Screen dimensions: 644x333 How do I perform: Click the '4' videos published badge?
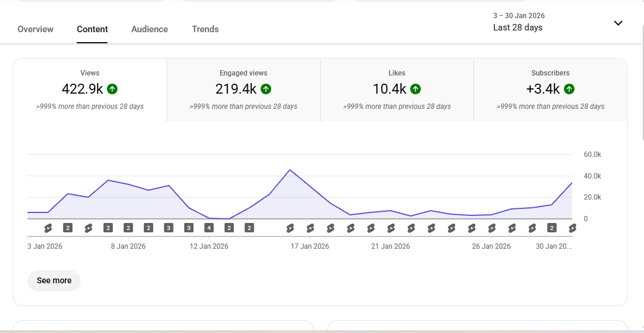click(209, 228)
